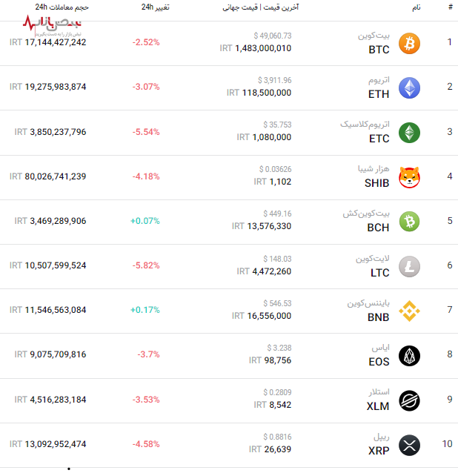The height and width of the screenshot is (476, 458).
Task: Click the Bitcoin Cash BCH icon
Action: coord(409,221)
